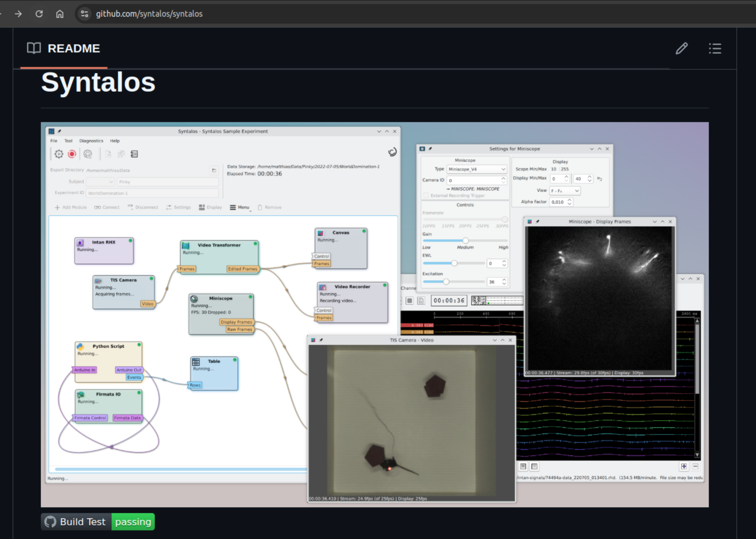Click the Remove button
Screen dimensions: 756x539
pyautogui.click(x=270, y=207)
